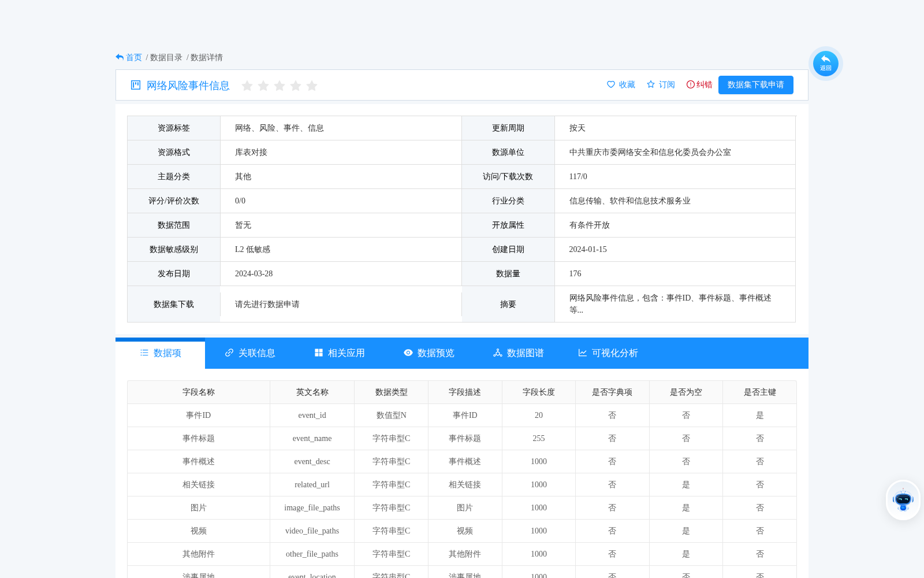924x578 pixels.
Task: Click the home arrow icon in breadcrumb
Action: pyautogui.click(x=120, y=57)
